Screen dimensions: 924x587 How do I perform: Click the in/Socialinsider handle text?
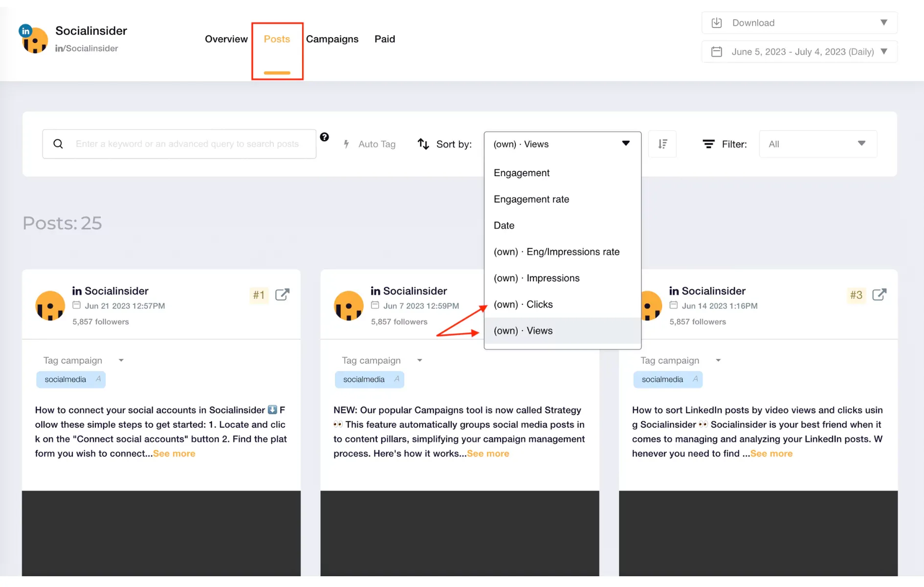(x=87, y=48)
